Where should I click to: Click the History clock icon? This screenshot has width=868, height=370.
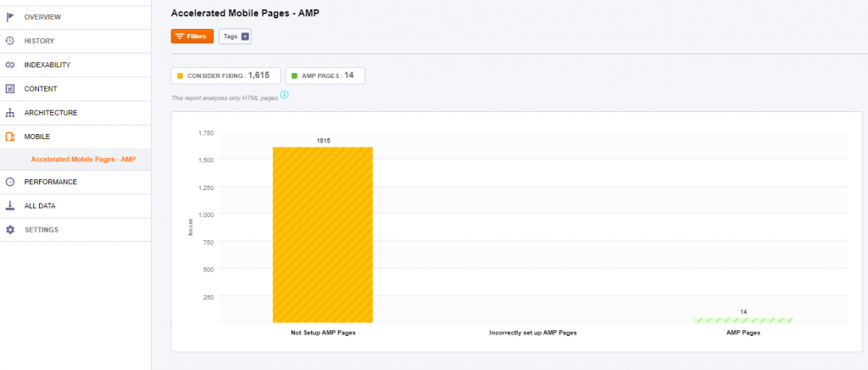coord(10,41)
